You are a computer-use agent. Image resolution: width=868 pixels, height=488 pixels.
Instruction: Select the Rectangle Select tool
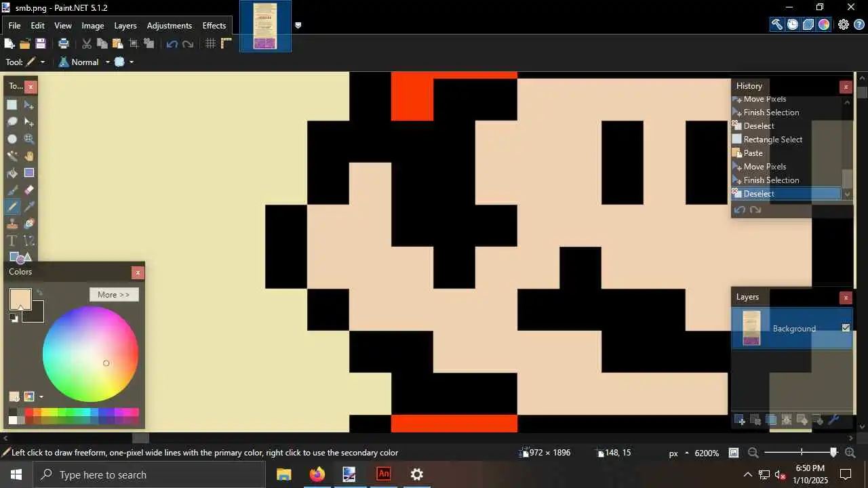[x=12, y=104]
